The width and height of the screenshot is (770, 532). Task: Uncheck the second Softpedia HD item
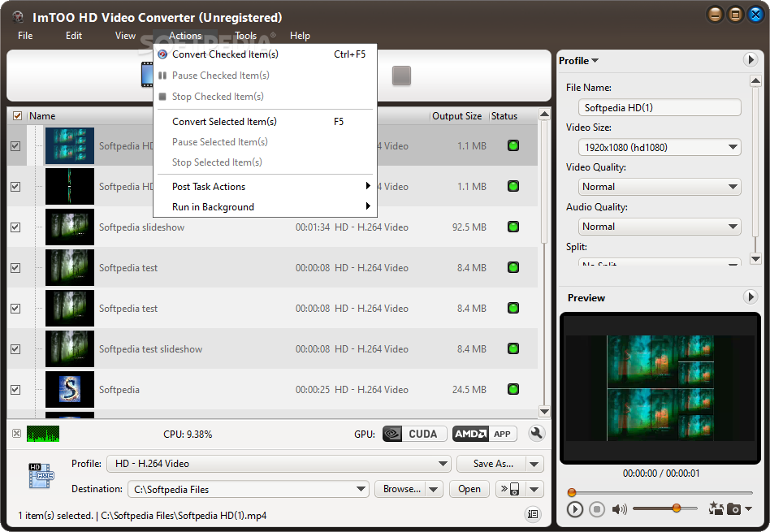tap(15, 187)
